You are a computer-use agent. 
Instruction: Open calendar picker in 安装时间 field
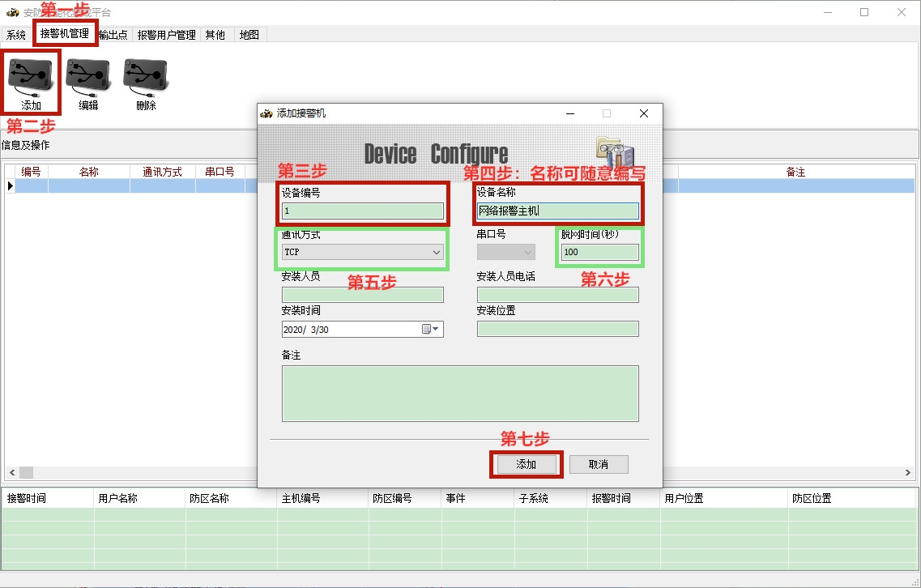(x=429, y=330)
